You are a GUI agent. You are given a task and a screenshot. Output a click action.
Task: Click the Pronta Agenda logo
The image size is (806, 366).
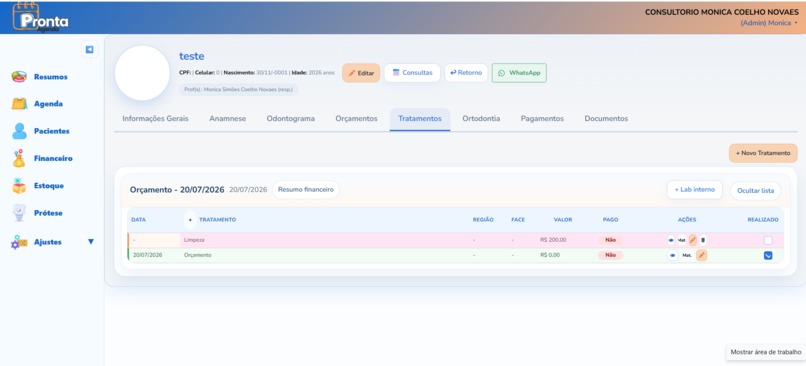(41, 17)
